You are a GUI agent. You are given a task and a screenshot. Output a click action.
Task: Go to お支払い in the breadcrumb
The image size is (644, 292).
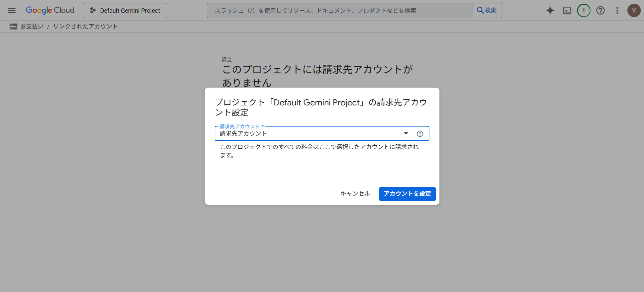tap(32, 27)
